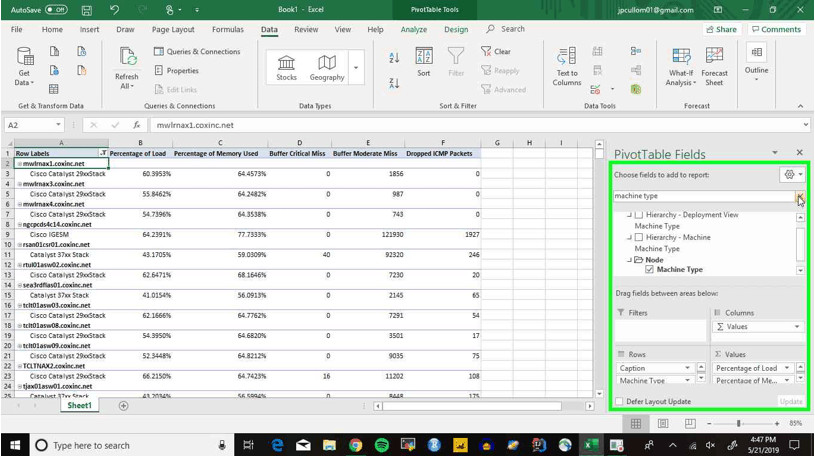Open the Sort dialog
815x457 pixels.
click(424, 62)
